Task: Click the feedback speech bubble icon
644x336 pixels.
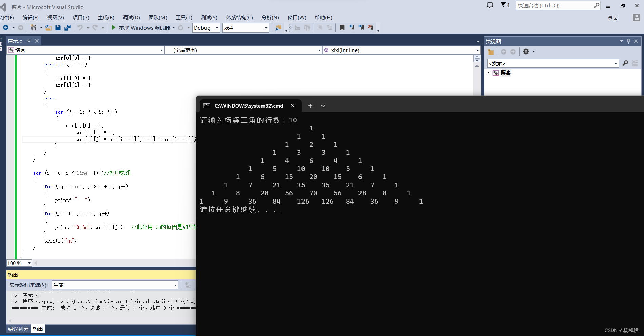Action: 490,5
